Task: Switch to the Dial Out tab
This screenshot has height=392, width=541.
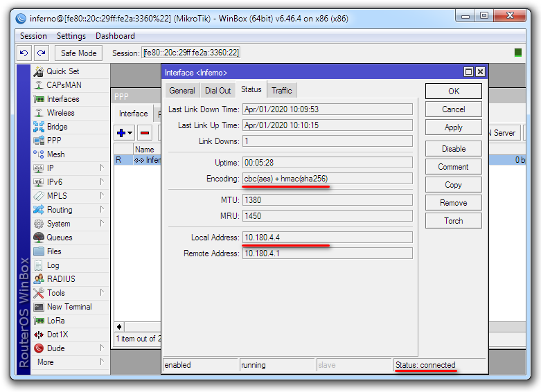Action: tap(218, 91)
